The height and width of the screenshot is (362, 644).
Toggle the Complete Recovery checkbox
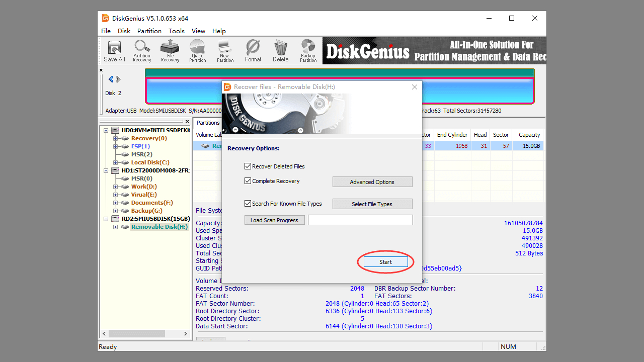pos(248,181)
